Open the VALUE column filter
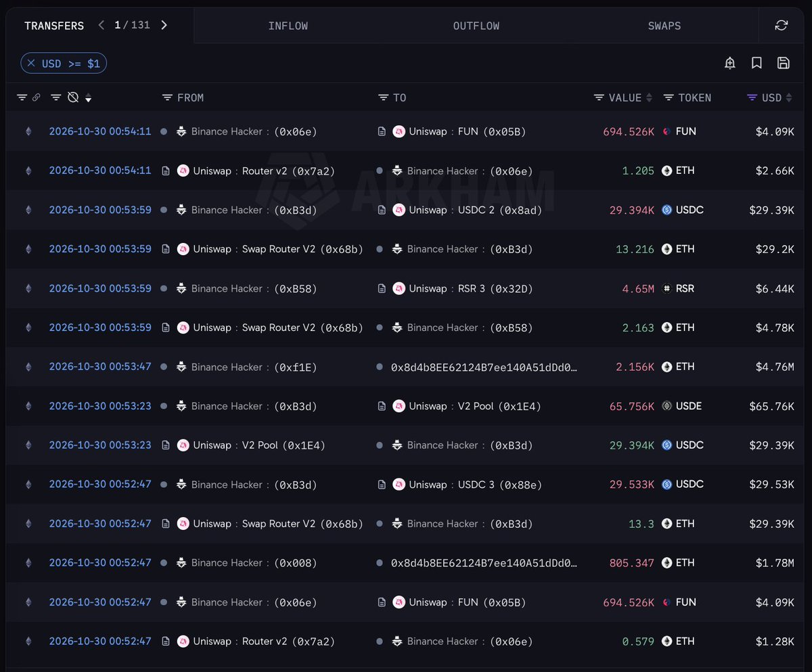812x672 pixels. tap(599, 97)
